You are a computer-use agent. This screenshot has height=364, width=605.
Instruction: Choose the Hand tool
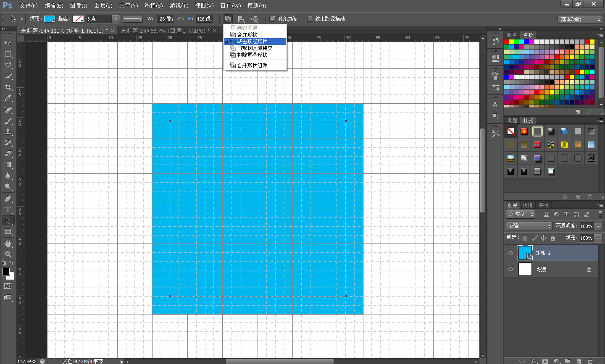click(x=8, y=243)
